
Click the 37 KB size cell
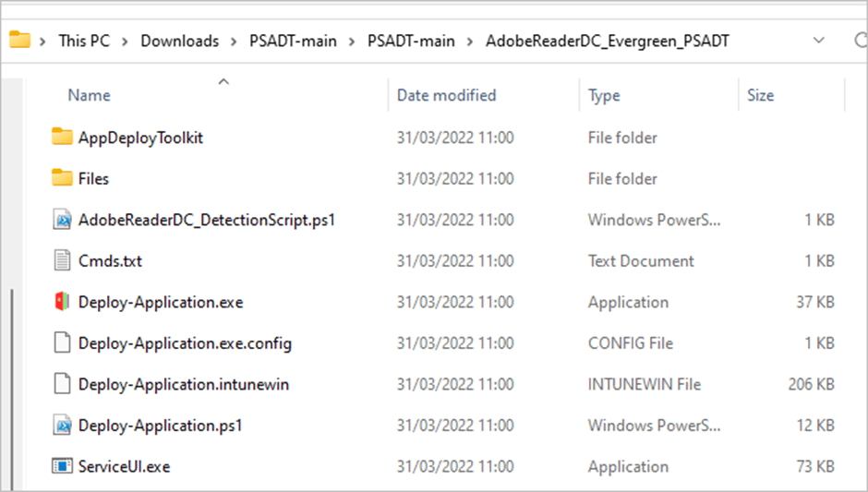[815, 302]
